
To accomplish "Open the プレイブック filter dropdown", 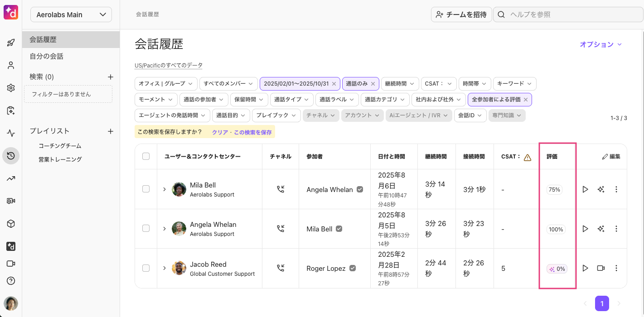I will [x=276, y=115].
